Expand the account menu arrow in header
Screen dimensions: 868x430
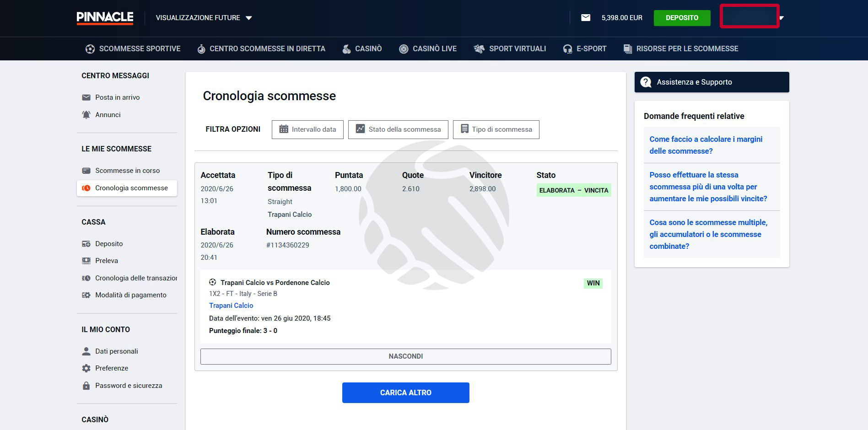[782, 18]
